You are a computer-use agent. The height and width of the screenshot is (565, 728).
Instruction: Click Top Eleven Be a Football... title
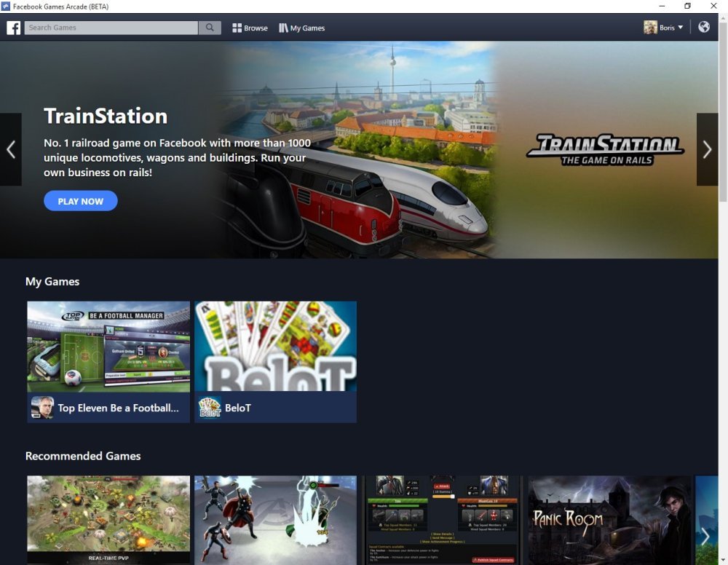118,408
